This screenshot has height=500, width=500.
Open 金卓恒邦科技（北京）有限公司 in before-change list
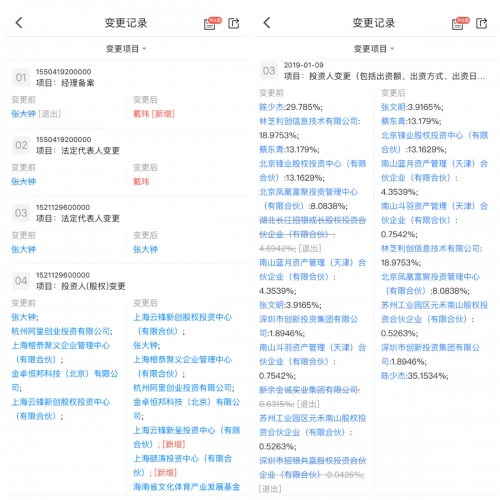point(65,381)
